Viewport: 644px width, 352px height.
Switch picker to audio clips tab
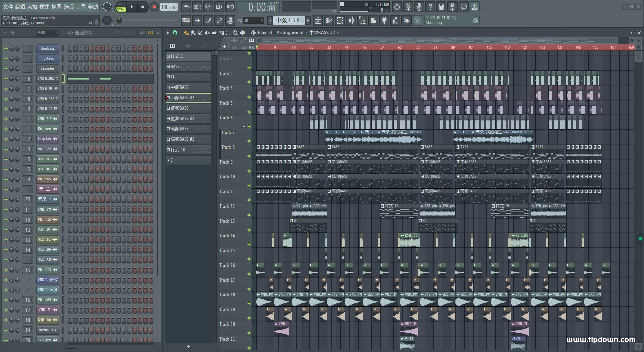tap(188, 46)
